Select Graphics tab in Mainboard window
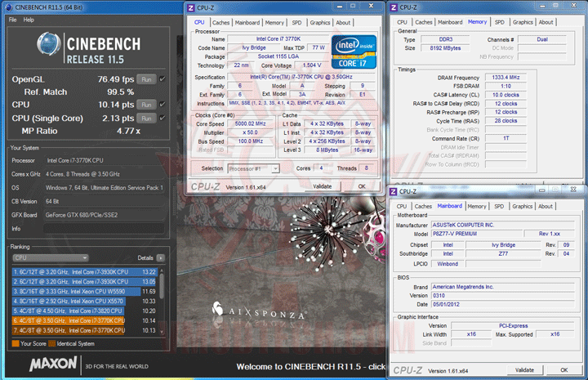This screenshot has height=380, width=588. pyautogui.click(x=523, y=206)
